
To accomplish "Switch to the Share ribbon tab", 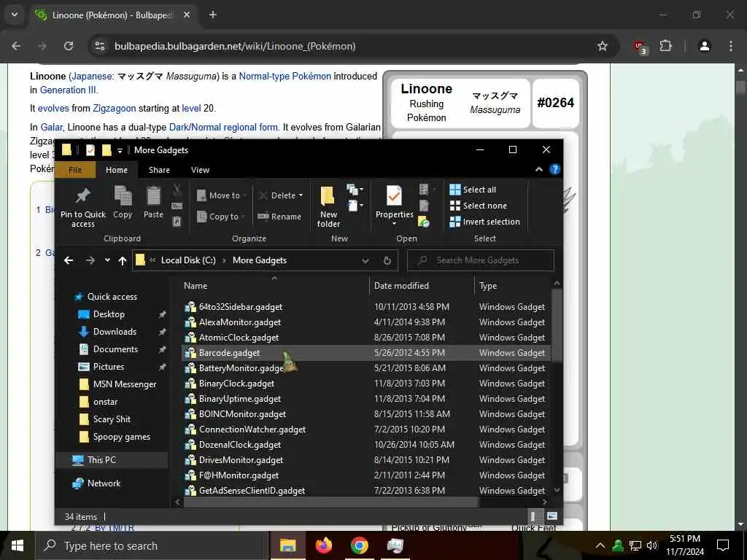I will (x=159, y=170).
